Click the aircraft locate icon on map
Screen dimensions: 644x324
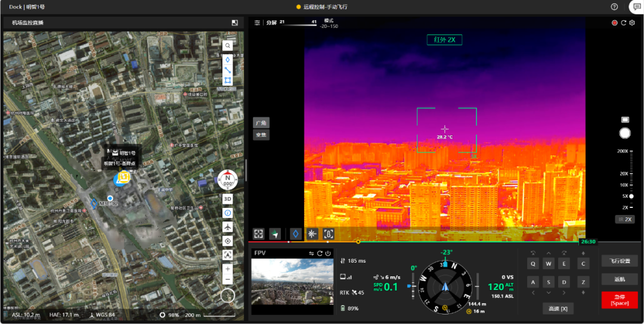[x=228, y=227]
